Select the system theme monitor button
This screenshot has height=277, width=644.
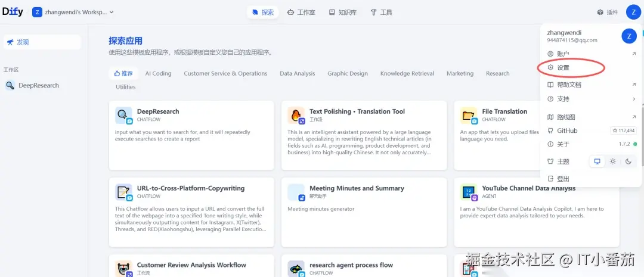coord(597,161)
